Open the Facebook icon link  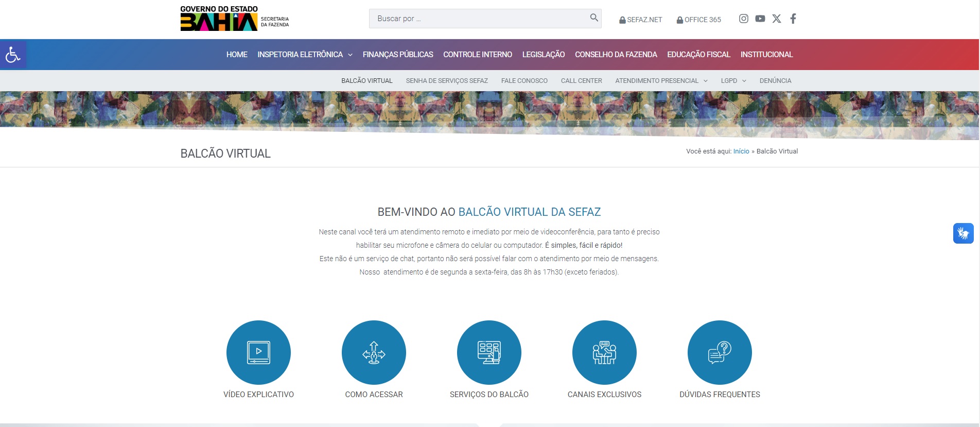(x=793, y=19)
